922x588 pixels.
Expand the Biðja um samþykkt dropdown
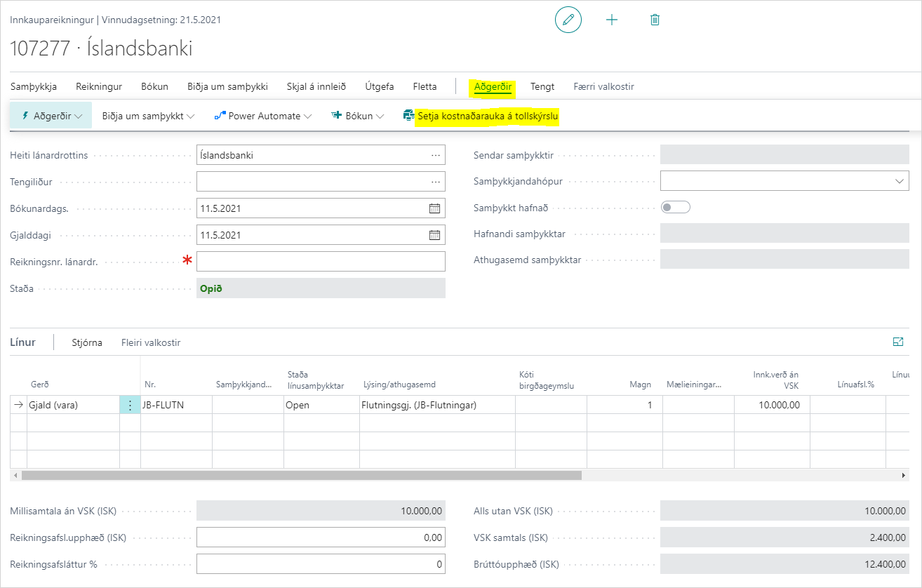[148, 116]
